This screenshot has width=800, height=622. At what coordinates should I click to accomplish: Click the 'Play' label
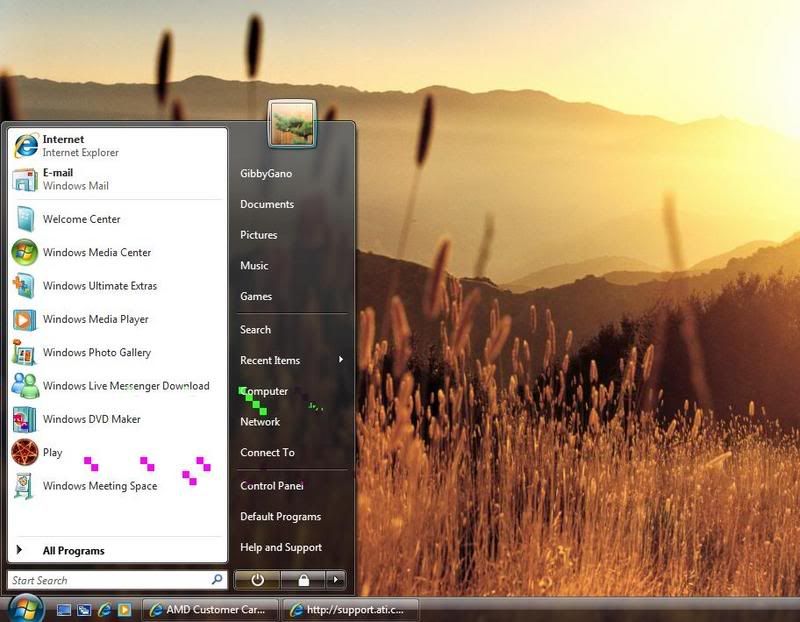click(x=53, y=453)
